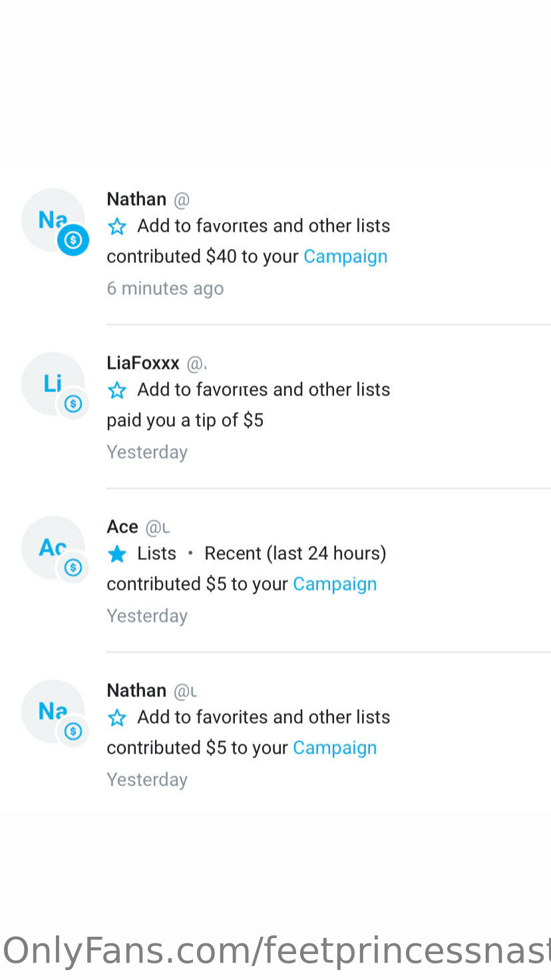Open the Campaign link in Ace's notification
551x980 pixels.
[x=335, y=585]
